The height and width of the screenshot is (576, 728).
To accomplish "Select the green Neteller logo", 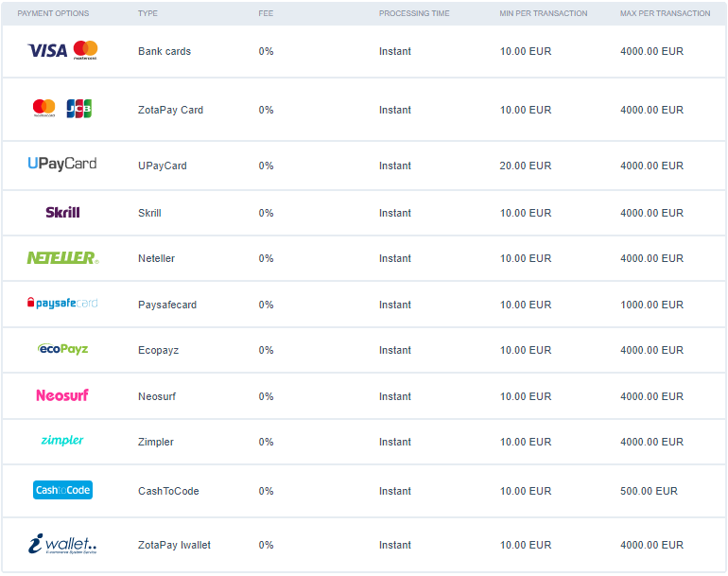I will coord(62,257).
